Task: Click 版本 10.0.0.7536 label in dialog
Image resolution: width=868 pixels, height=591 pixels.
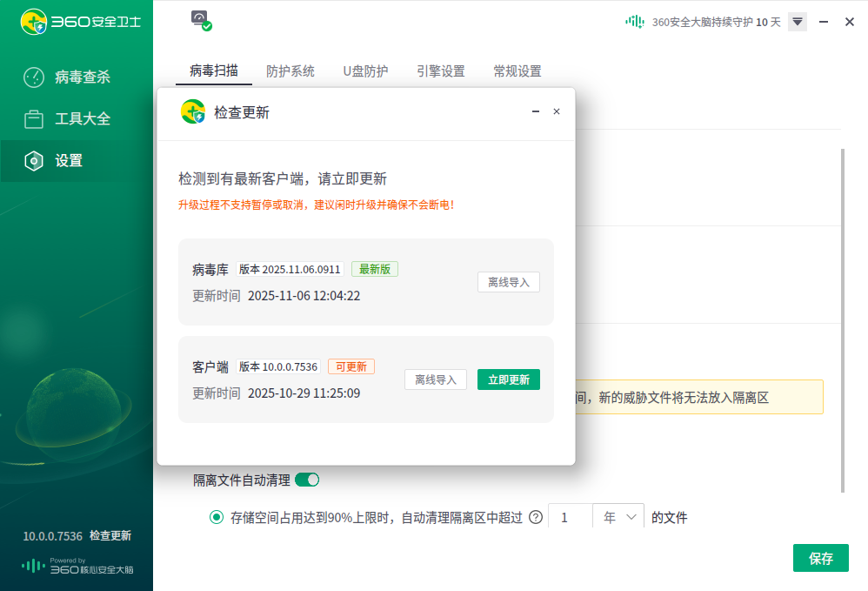Action: (x=278, y=366)
